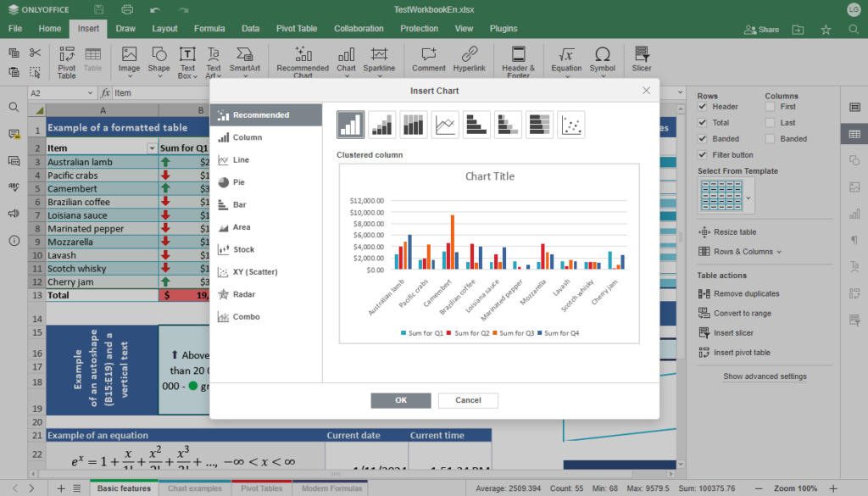Open the Select From Template dropdown
This screenshot has width=868, height=496.
click(749, 195)
